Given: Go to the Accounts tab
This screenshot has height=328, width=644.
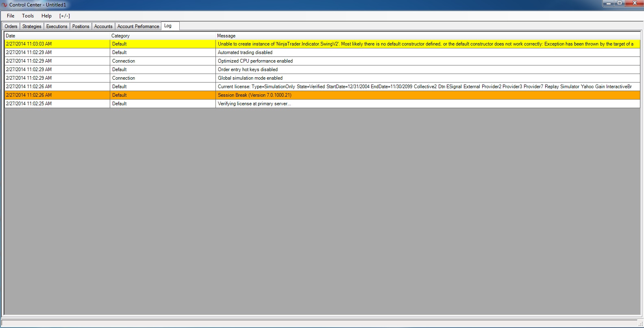Looking at the screenshot, I should [x=103, y=26].
